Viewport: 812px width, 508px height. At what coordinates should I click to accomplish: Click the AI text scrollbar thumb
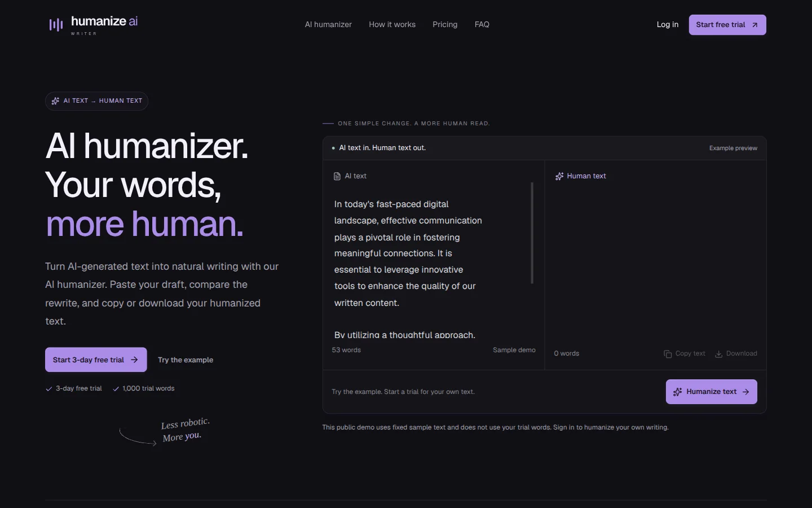[532, 233]
